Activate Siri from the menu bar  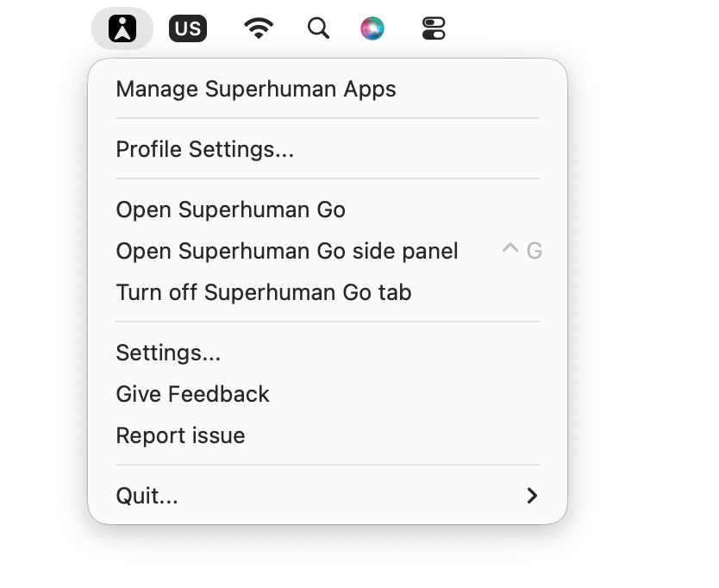(x=372, y=28)
